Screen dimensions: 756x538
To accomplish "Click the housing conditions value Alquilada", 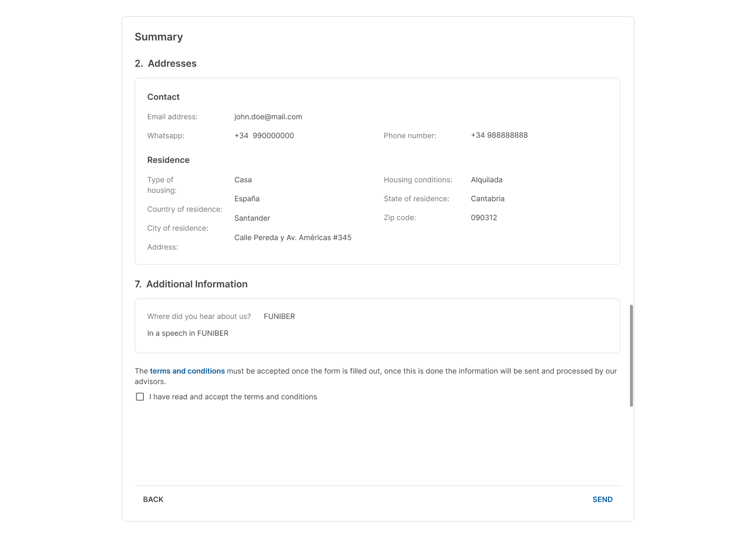I will [487, 180].
